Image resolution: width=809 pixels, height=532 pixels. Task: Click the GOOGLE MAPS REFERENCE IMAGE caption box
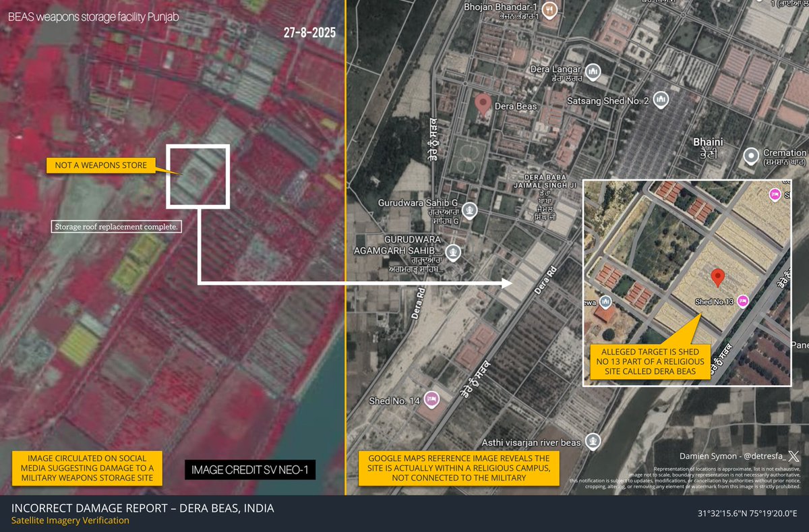click(459, 468)
